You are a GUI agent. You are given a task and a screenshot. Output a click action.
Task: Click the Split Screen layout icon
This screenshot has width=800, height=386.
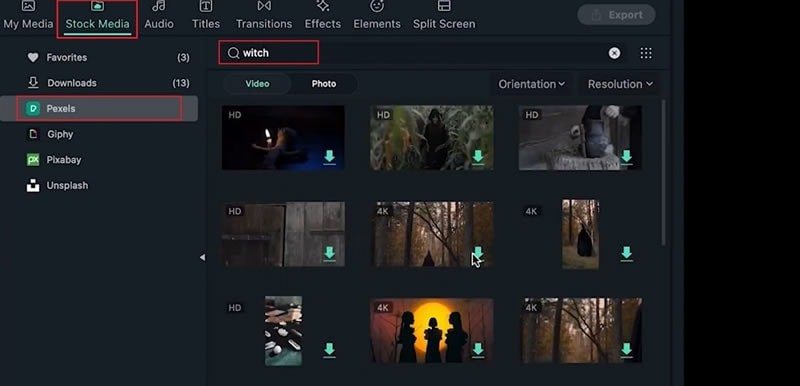click(444, 6)
